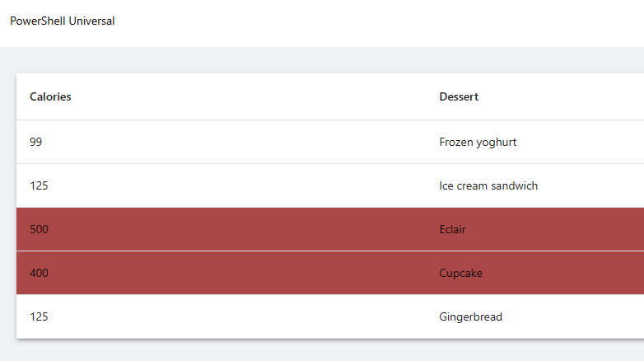The height and width of the screenshot is (361, 644).
Task: Select the Eclair dessert cell
Action: pos(452,229)
